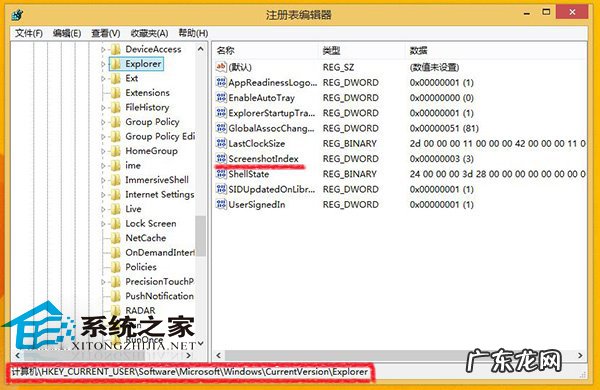Click the DWORD icon beside SIDUpdatedOnLibr
Screen dimensions: 600x390
tap(221, 189)
